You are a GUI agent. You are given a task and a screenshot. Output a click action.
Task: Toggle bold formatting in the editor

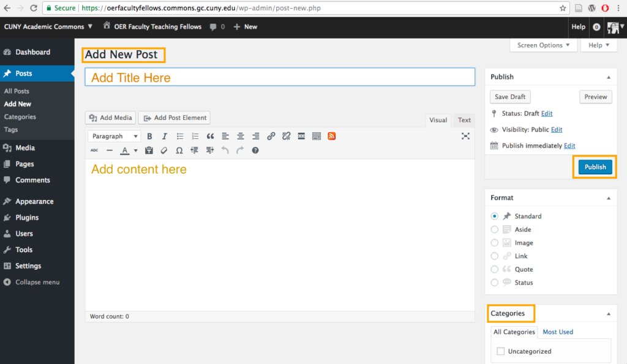tap(149, 136)
